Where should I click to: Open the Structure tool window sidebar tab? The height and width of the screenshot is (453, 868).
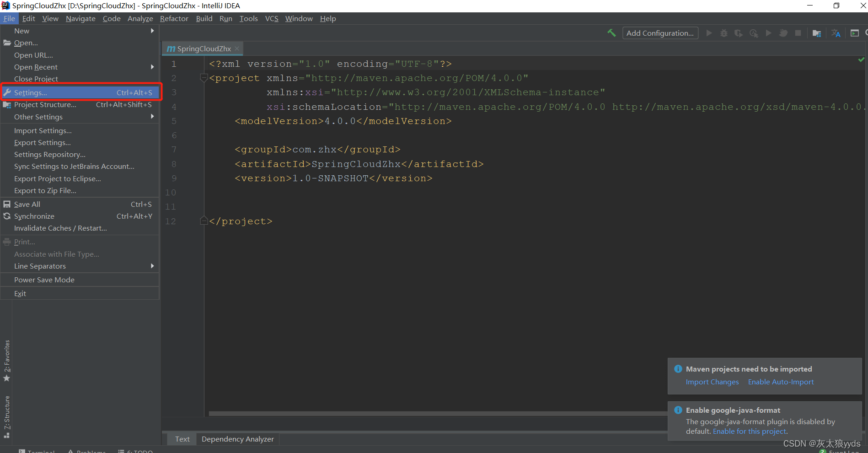(7, 416)
